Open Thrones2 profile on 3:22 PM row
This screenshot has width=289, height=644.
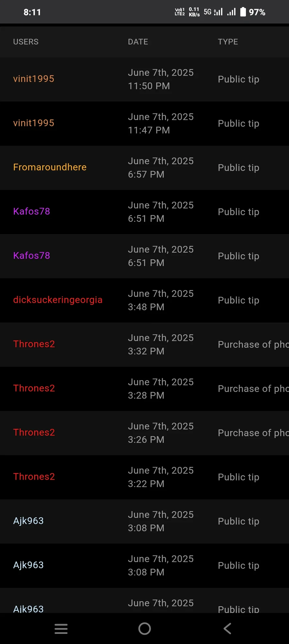(34, 476)
